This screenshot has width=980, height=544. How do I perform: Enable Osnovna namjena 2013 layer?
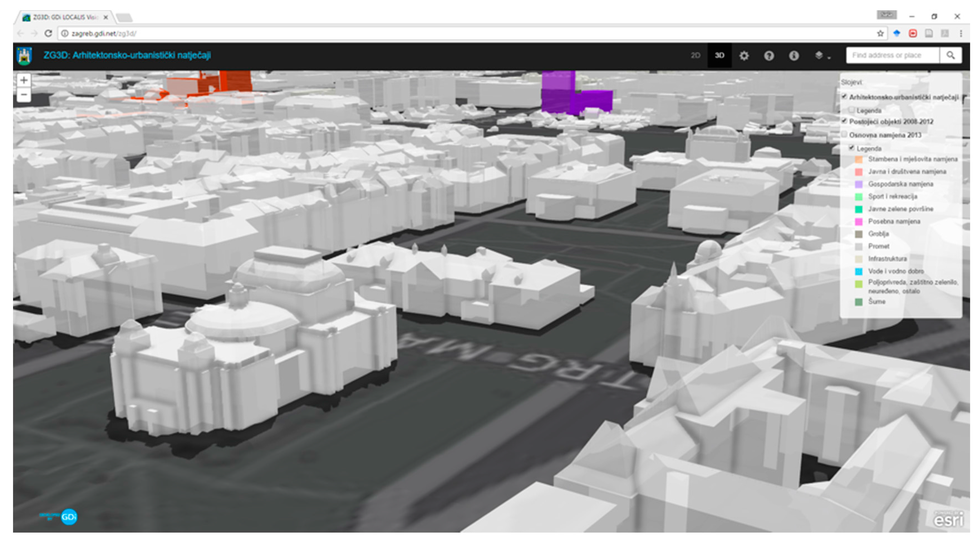pos(844,135)
